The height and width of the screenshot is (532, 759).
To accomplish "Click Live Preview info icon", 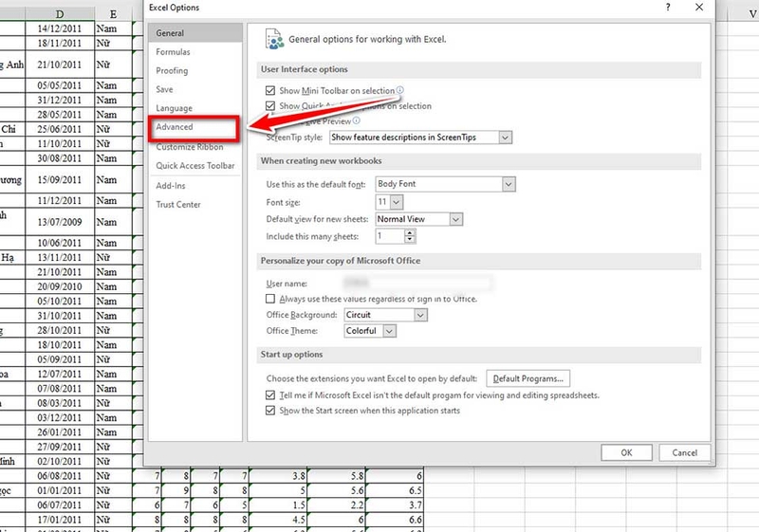I will (x=357, y=120).
